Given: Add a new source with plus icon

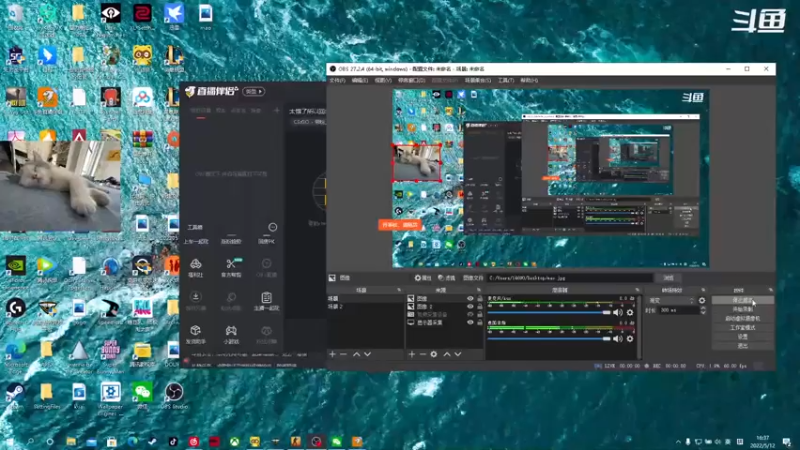Looking at the screenshot, I should tap(412, 354).
